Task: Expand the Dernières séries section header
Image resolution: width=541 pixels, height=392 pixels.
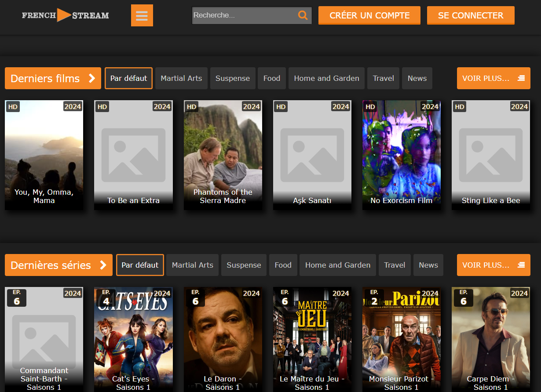Action: pos(58,265)
